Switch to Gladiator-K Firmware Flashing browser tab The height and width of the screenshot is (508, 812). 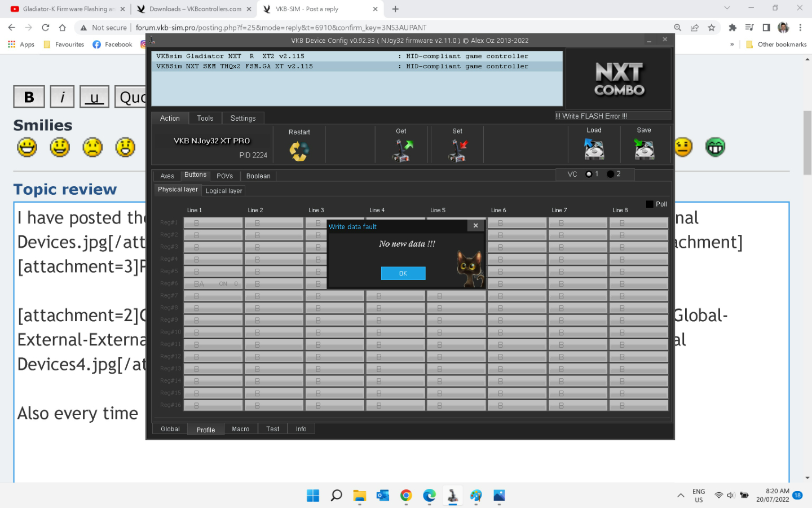(x=68, y=9)
